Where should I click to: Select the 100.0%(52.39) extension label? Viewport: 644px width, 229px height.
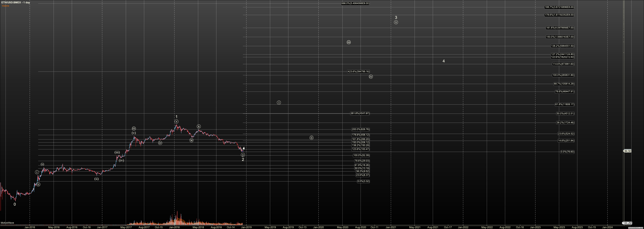(x=361, y=156)
